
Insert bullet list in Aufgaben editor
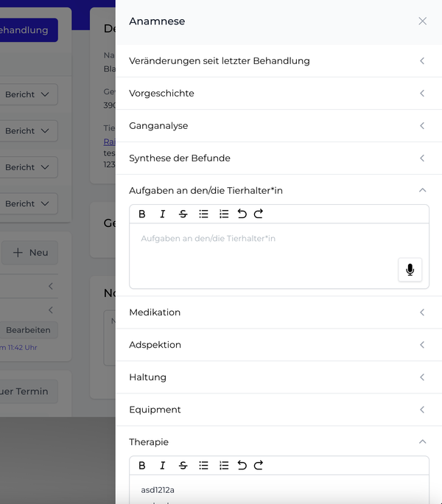click(x=203, y=214)
